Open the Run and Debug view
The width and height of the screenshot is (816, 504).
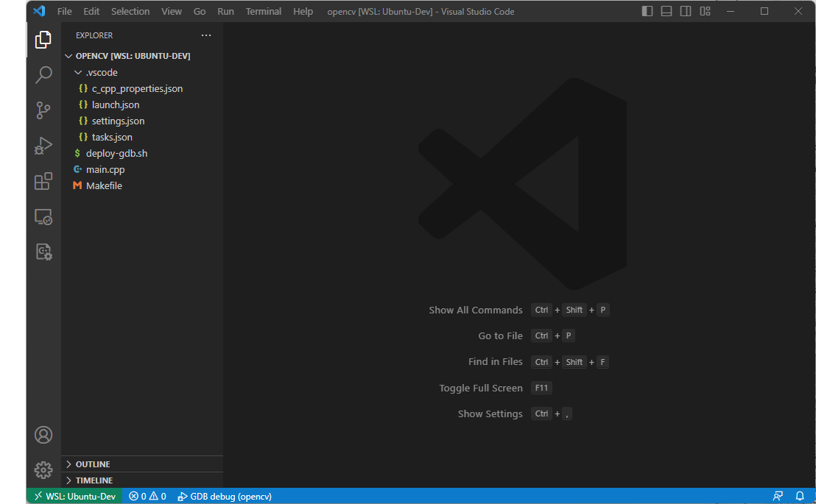(x=43, y=146)
